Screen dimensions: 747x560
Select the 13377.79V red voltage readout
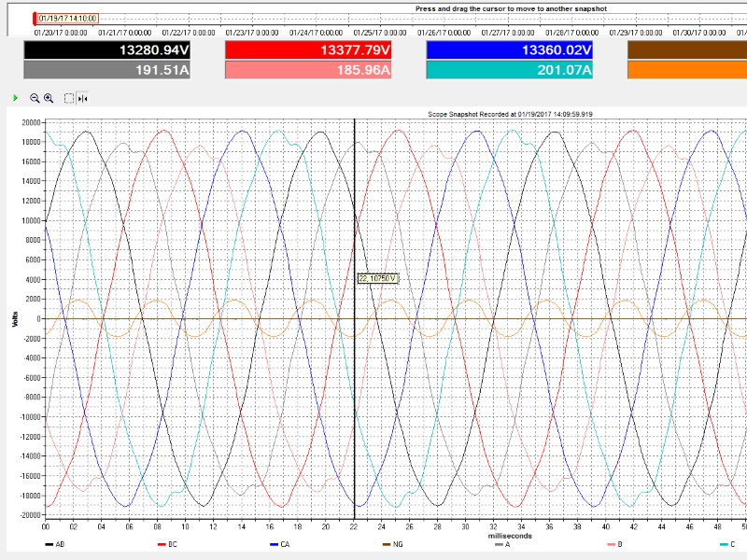pyautogui.click(x=308, y=49)
